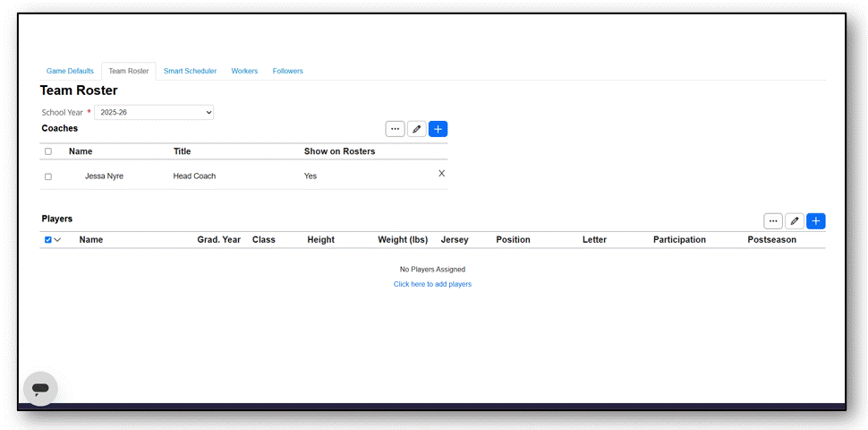The image size is (868, 430).
Task: Open the Smart Scheduler tab
Action: 190,71
